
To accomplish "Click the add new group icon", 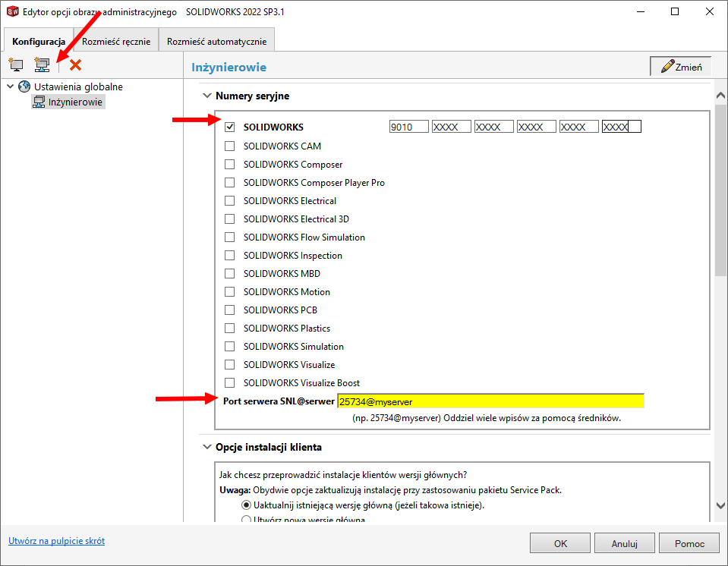I will point(42,65).
